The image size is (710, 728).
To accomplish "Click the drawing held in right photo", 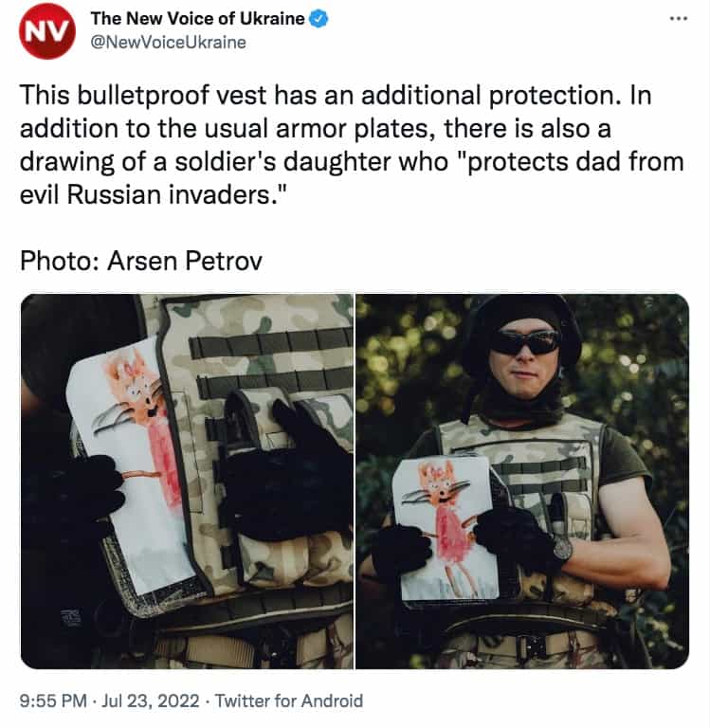I will pyautogui.click(x=445, y=529).
